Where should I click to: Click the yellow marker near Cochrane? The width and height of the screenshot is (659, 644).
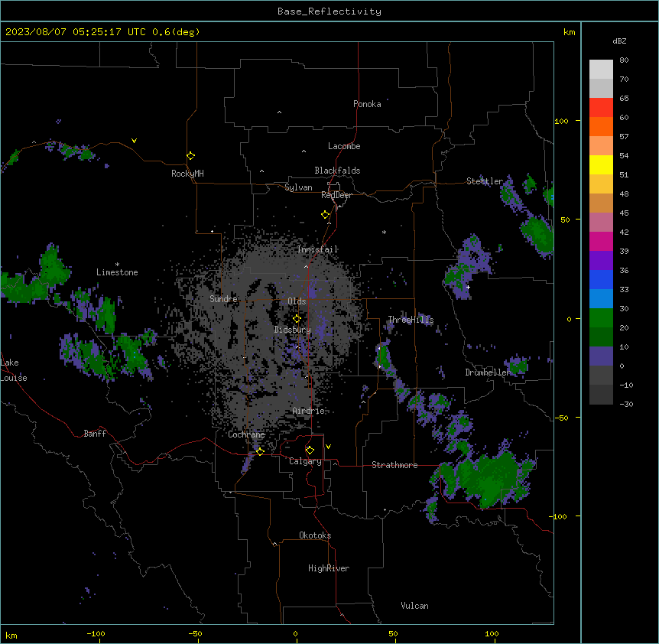pyautogui.click(x=260, y=451)
